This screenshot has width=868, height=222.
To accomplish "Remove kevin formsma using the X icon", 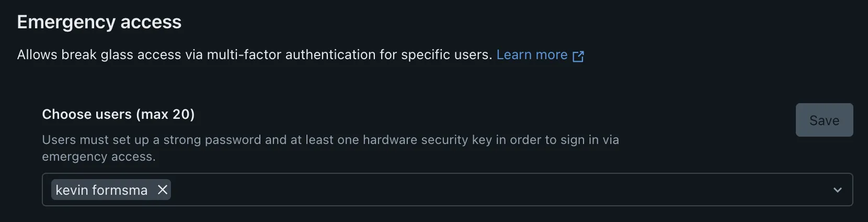I will click(163, 190).
